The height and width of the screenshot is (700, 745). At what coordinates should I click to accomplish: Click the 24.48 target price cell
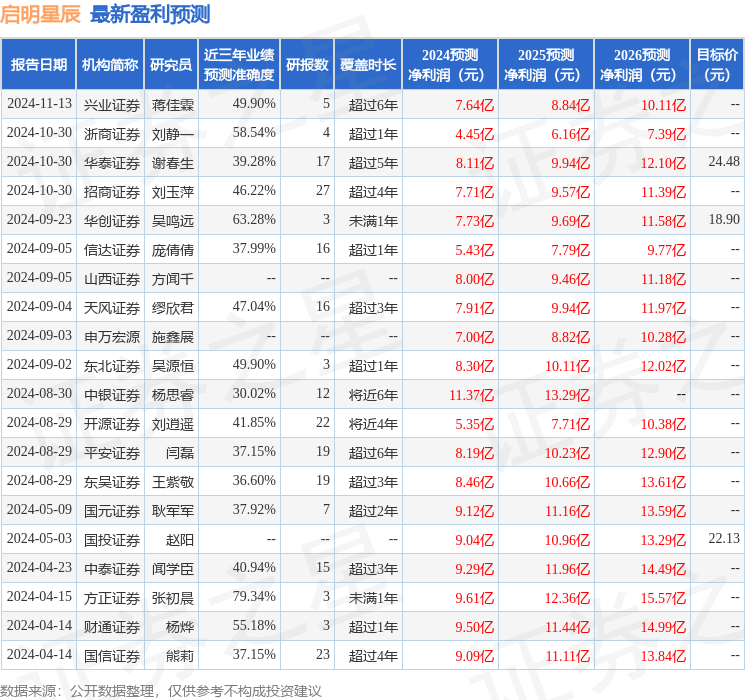tap(723, 161)
